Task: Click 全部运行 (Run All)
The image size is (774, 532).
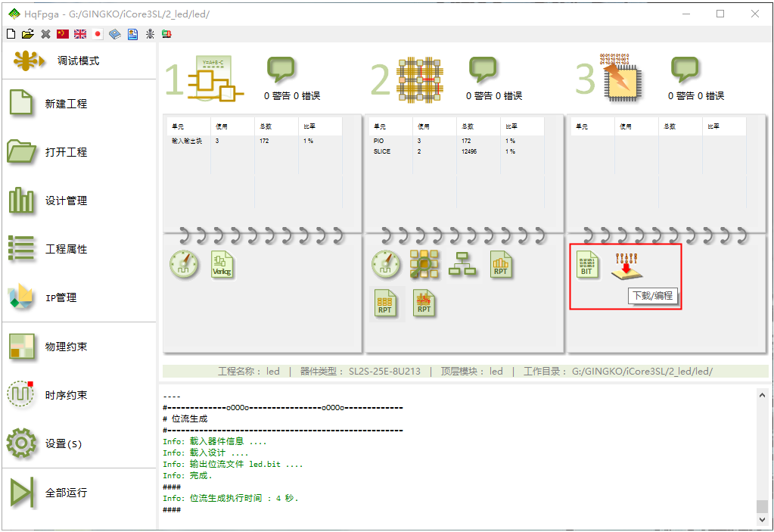Action: pos(66,493)
